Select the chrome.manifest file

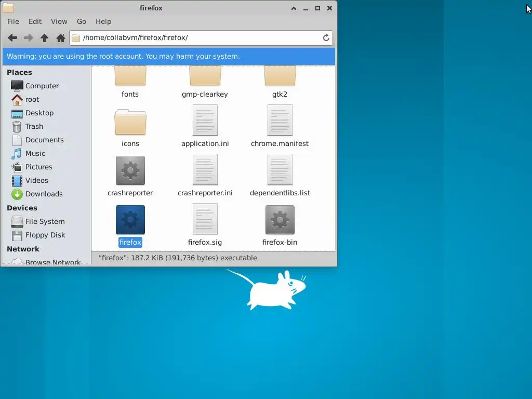click(x=280, y=126)
